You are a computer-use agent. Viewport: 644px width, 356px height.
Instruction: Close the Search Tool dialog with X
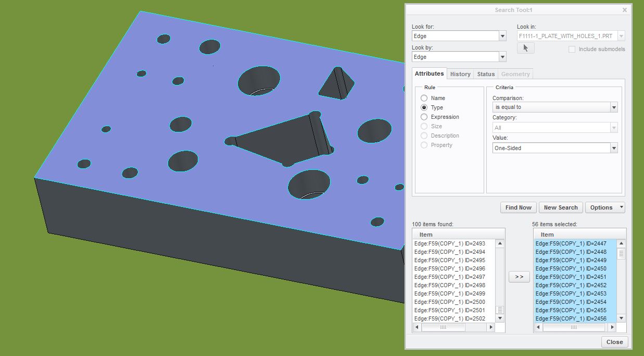tap(625, 10)
